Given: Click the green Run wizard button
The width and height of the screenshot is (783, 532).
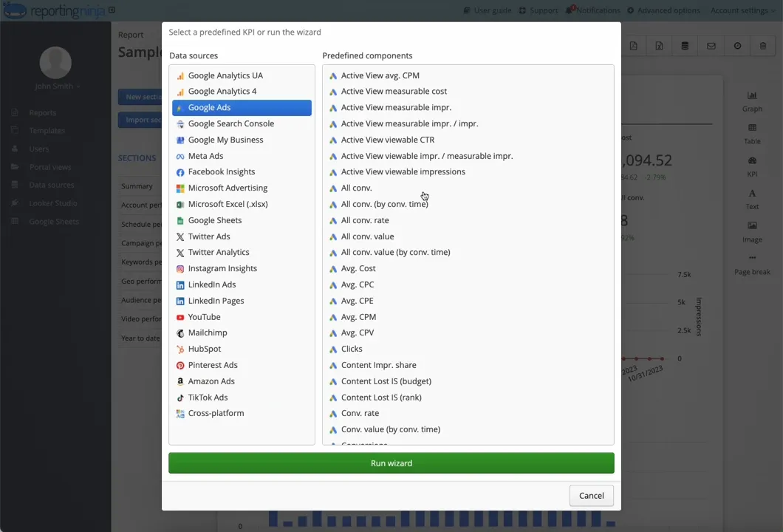Looking at the screenshot, I should coord(391,463).
